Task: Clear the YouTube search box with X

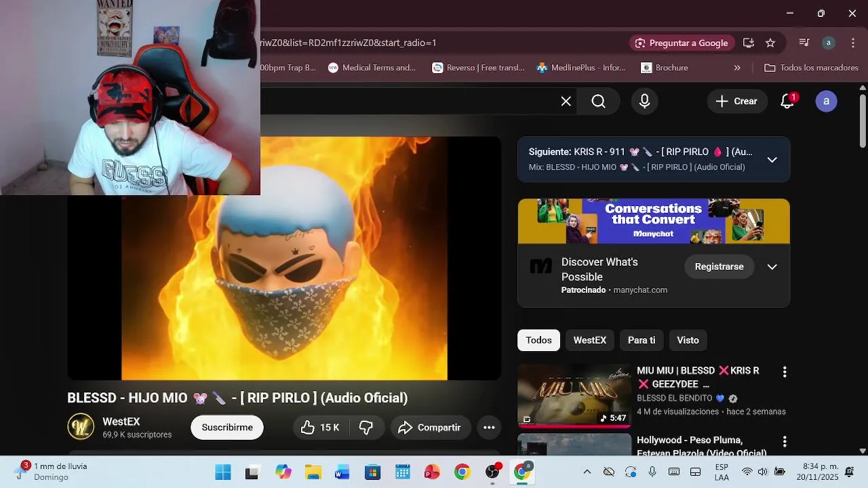Action: [x=566, y=101]
